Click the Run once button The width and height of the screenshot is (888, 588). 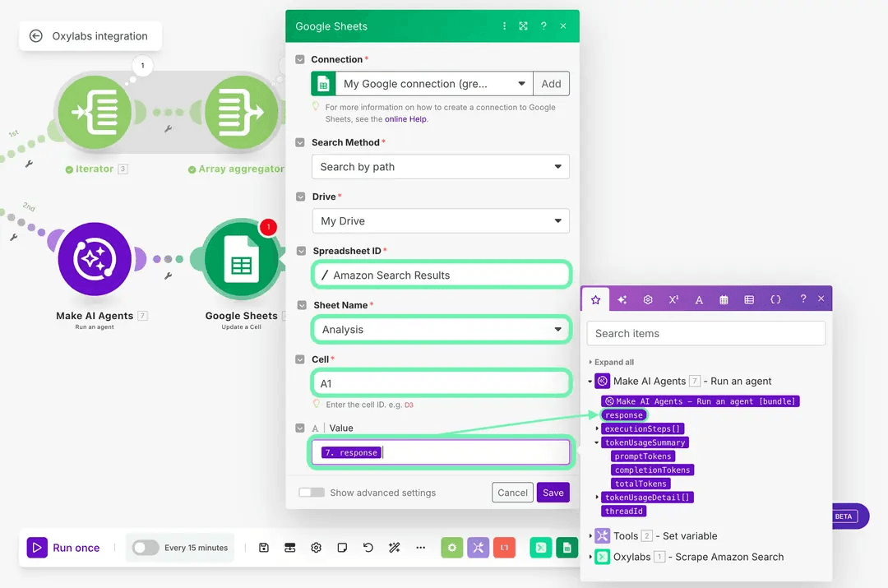tap(65, 548)
